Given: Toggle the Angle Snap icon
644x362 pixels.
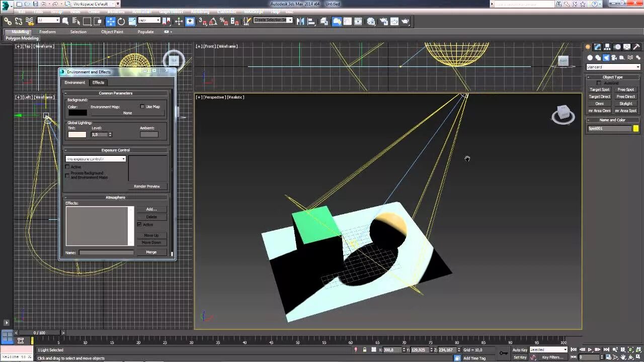Looking at the screenshot, I should coord(213,21).
